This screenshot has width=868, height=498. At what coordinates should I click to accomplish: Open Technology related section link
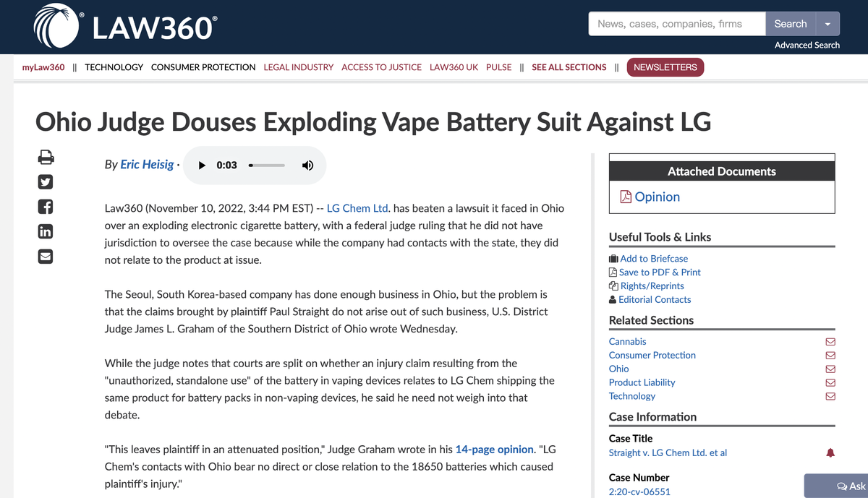coord(632,396)
